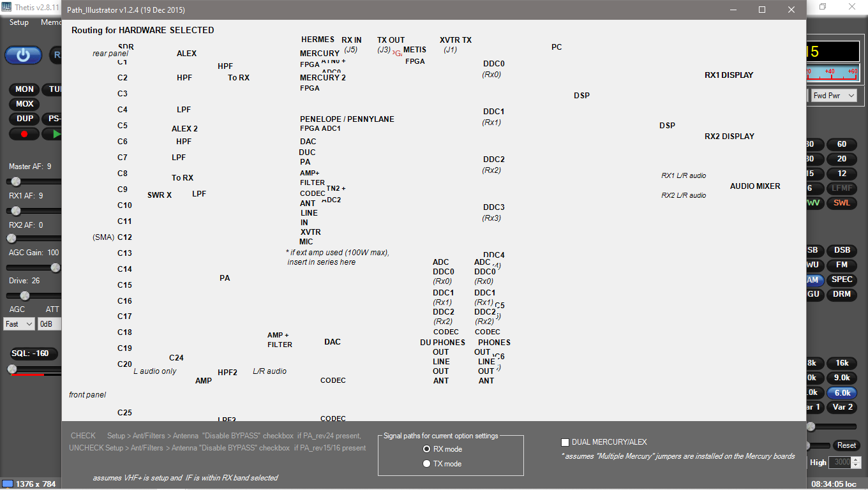The width and height of the screenshot is (868, 490).
Task: Select the 20 meter band button
Action: [x=841, y=159]
